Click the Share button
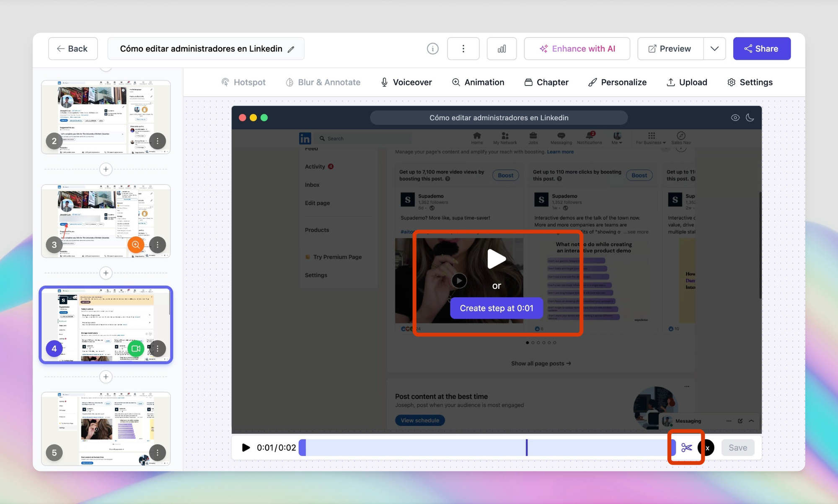The height and width of the screenshot is (504, 838). pyautogui.click(x=762, y=49)
